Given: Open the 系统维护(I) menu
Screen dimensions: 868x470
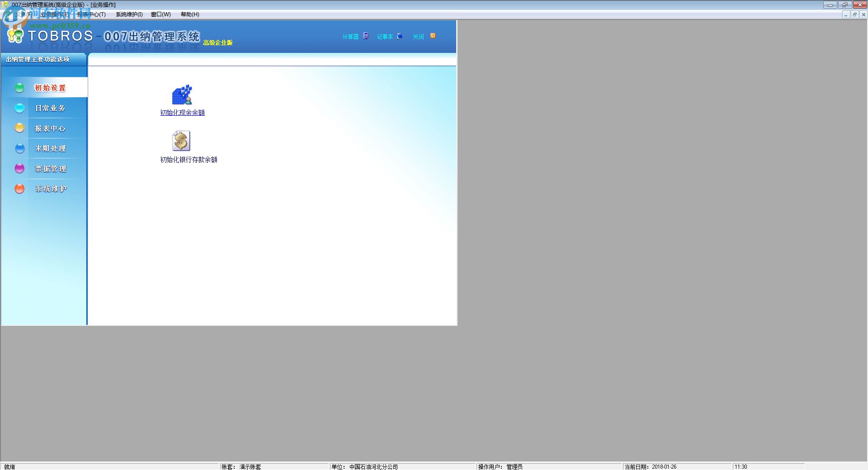Looking at the screenshot, I should (129, 14).
